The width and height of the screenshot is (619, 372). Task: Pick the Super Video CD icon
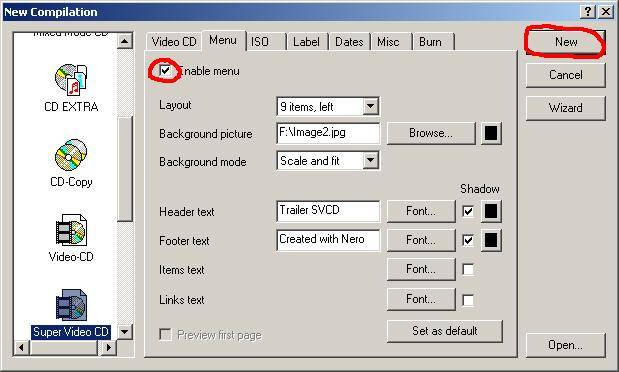pos(71,305)
